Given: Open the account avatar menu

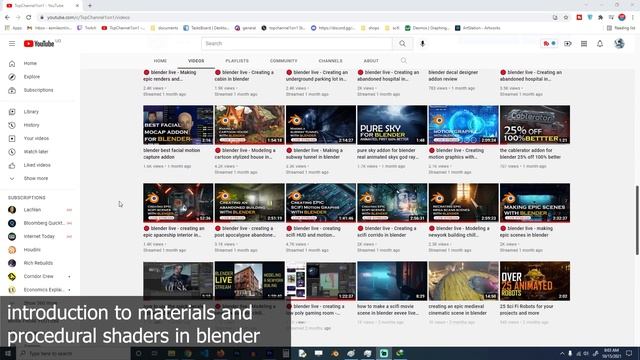Looking at the screenshot, I should point(619,43).
